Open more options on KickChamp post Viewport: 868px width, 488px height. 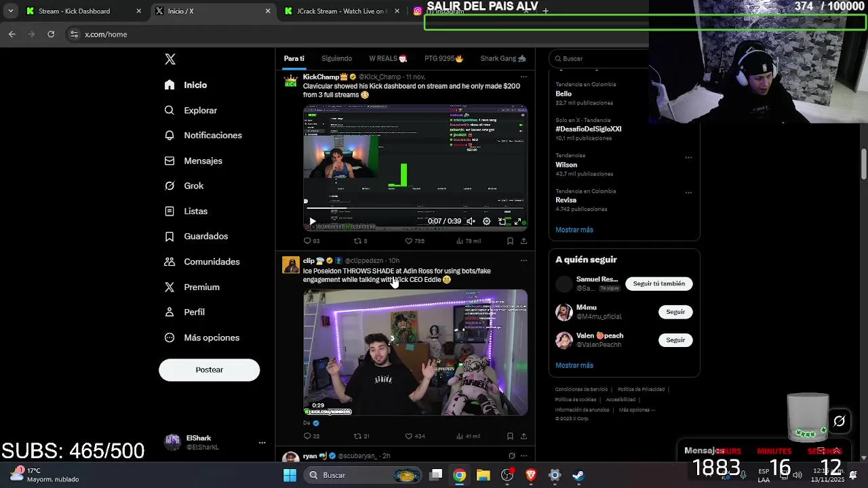(x=523, y=77)
